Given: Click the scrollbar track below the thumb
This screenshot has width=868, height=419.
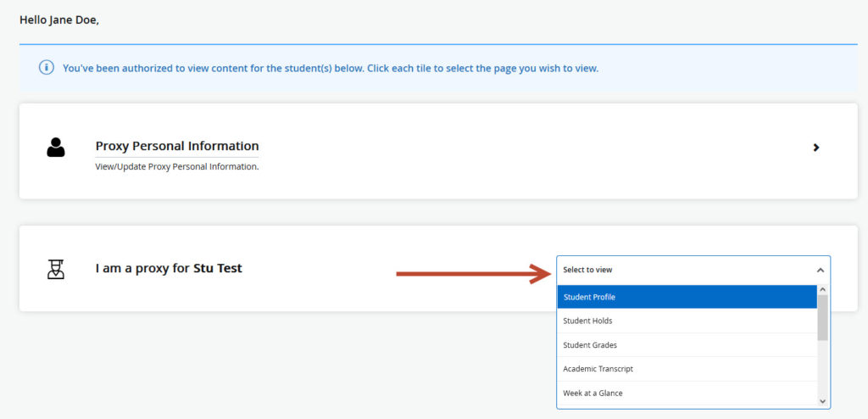Looking at the screenshot, I should pos(822,369).
